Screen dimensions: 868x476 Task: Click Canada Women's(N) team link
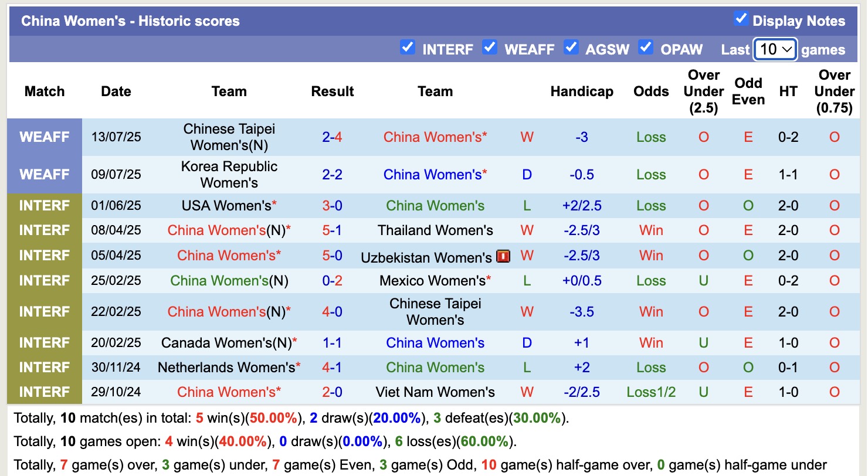226,343
